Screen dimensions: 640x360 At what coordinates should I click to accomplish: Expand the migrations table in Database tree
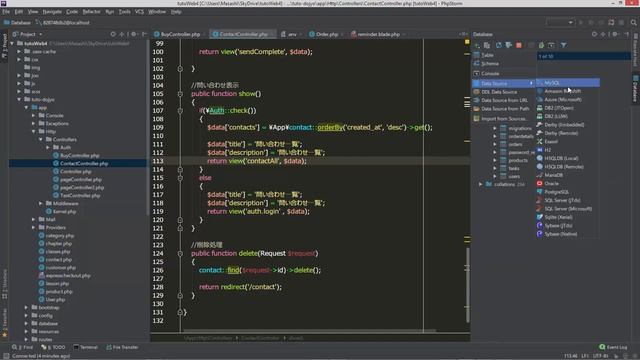click(x=495, y=129)
